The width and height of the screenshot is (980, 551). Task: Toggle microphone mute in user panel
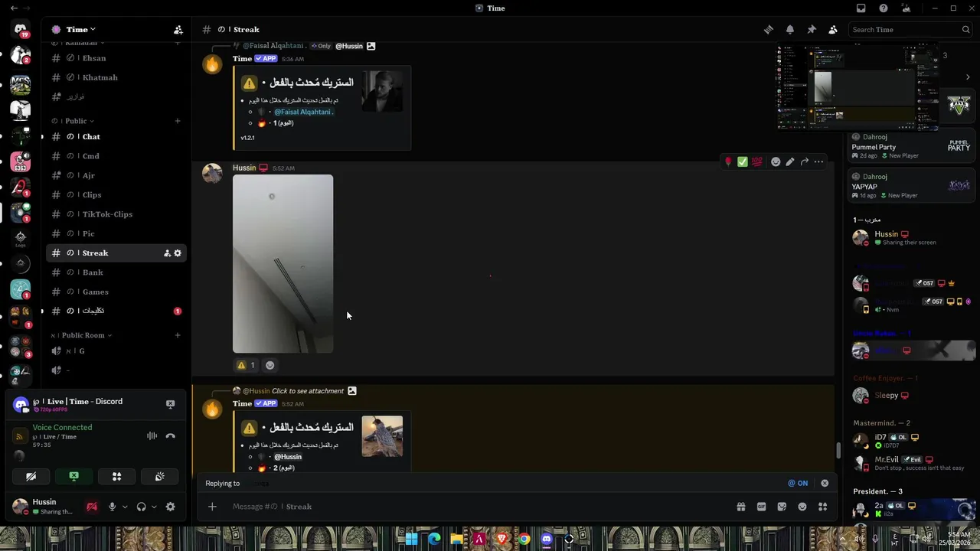click(112, 507)
